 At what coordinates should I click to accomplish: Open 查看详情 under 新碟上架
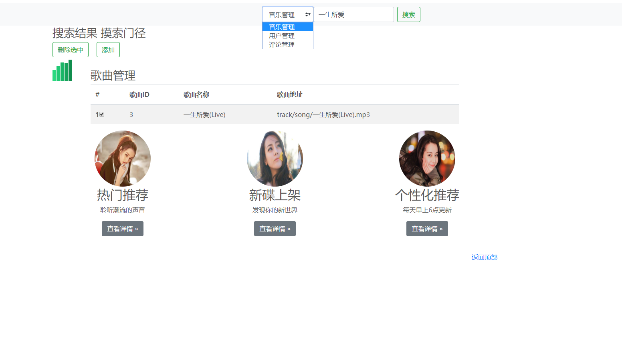[275, 228]
